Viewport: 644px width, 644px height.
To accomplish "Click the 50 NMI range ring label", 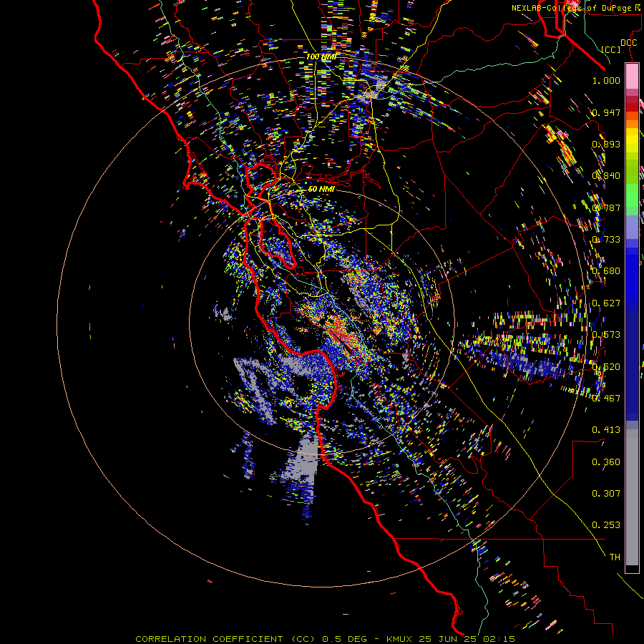I will click(x=321, y=189).
